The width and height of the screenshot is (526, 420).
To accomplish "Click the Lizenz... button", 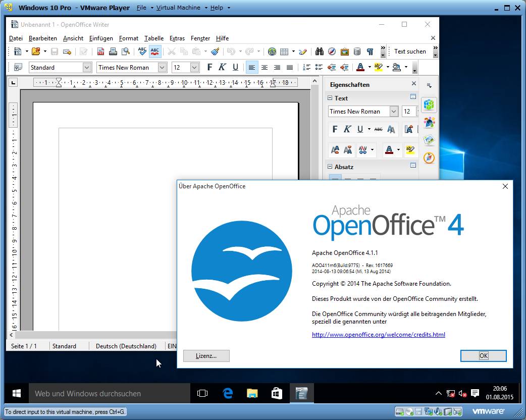I will (206, 356).
